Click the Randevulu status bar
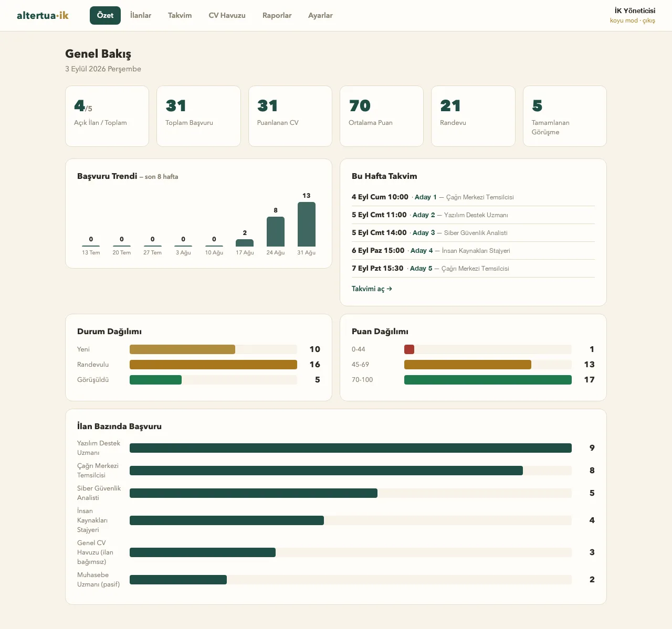This screenshot has width=672, height=629. (213, 365)
